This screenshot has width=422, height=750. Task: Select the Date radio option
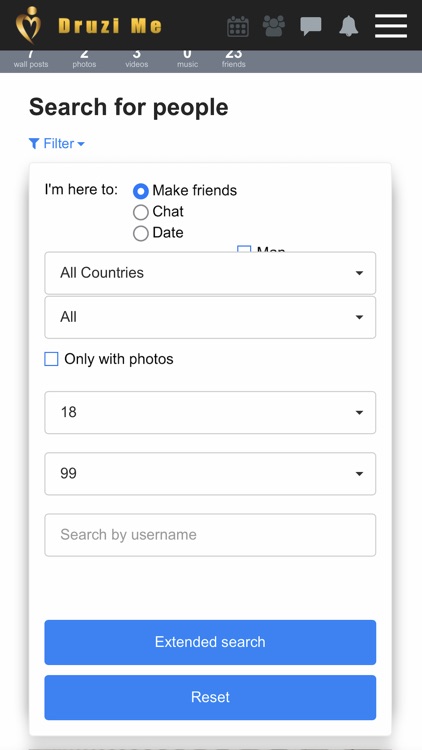click(x=141, y=233)
